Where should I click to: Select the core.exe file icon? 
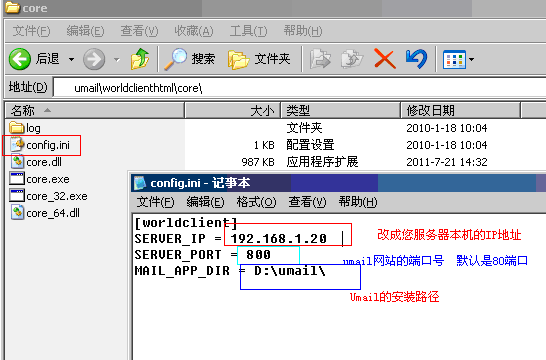point(16,179)
